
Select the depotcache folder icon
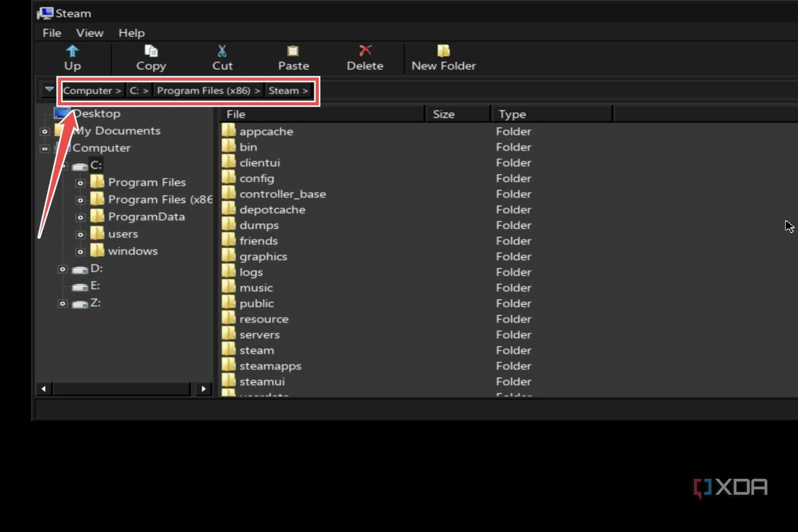tap(228, 208)
